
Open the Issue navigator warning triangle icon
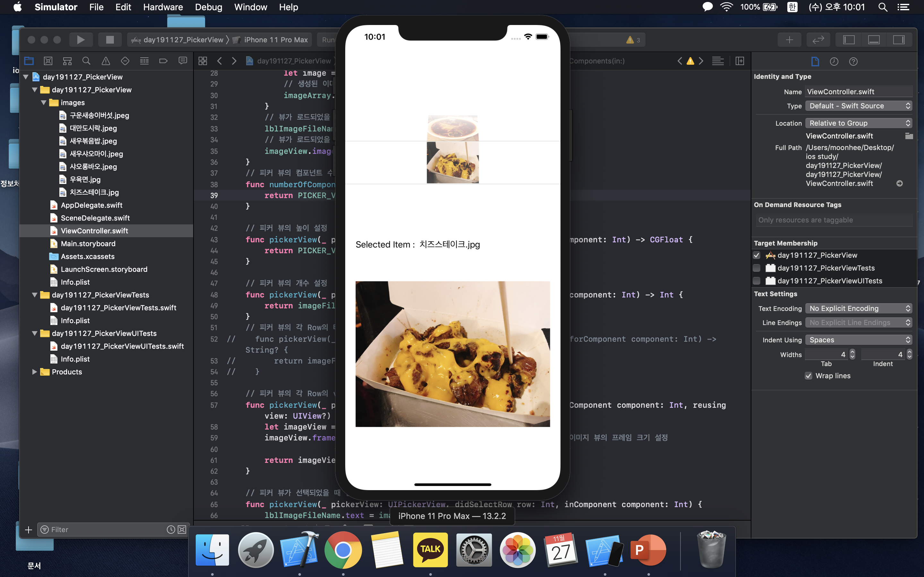(x=106, y=61)
